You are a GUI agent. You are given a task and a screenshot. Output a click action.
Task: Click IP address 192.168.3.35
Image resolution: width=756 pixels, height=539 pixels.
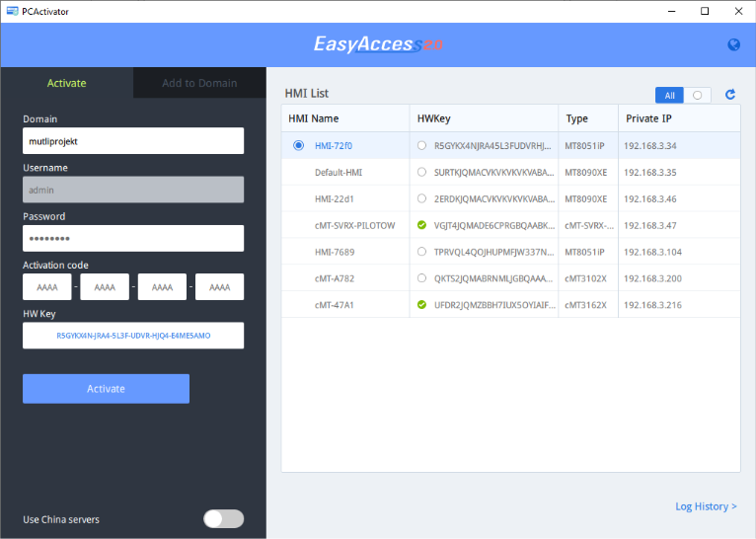click(x=650, y=172)
